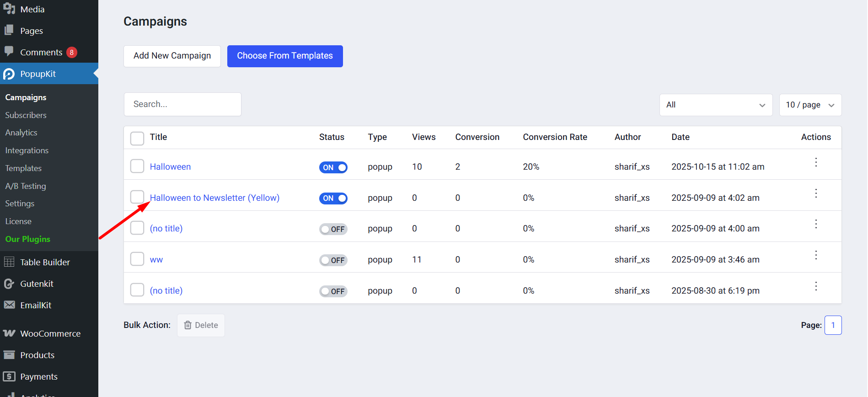Open License submenu item
The width and height of the screenshot is (868, 397).
pos(18,221)
